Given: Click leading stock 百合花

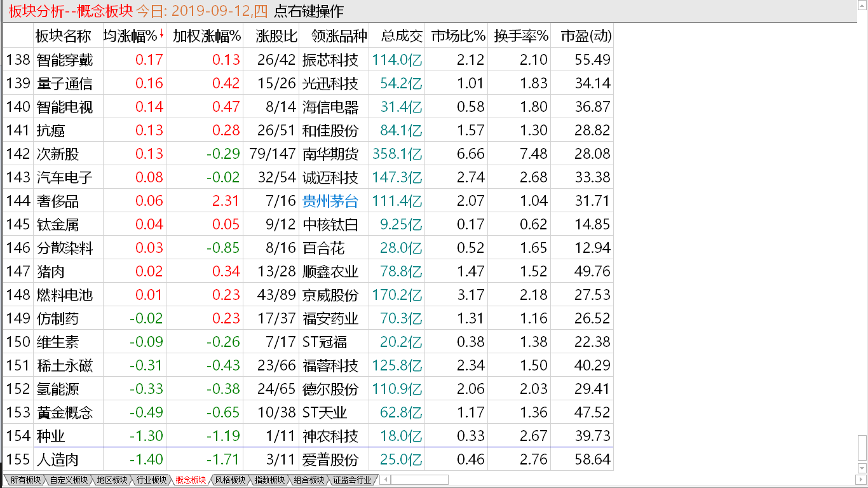Looking at the screenshot, I should 323,248.
